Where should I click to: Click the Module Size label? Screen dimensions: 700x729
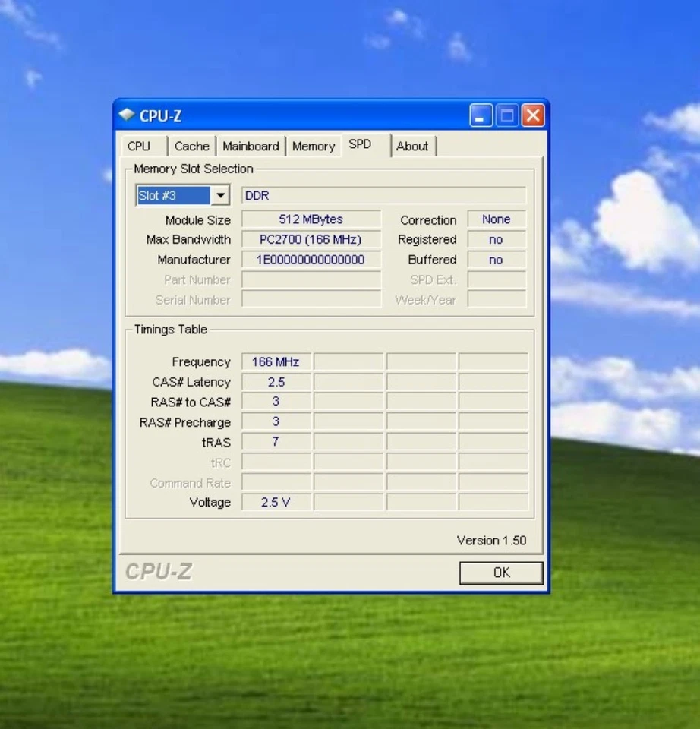pyautogui.click(x=198, y=220)
